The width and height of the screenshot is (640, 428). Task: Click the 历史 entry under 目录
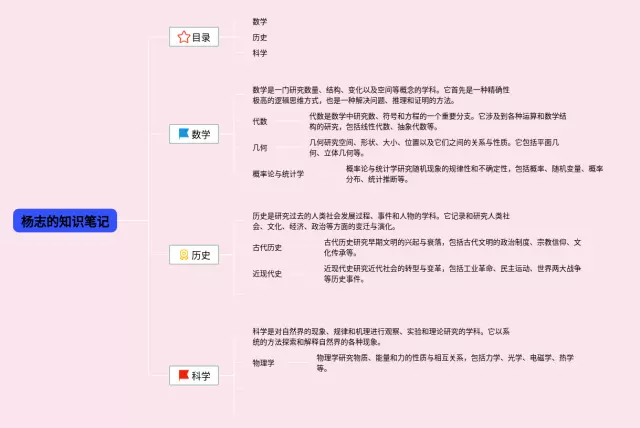[260, 37]
